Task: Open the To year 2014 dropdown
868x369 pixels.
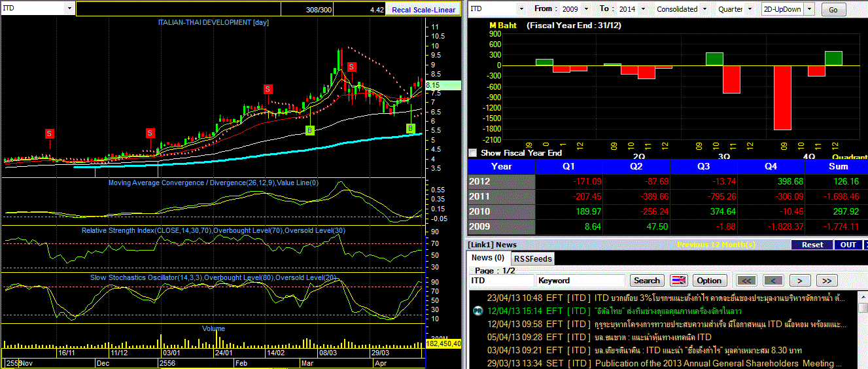Action: point(644,9)
